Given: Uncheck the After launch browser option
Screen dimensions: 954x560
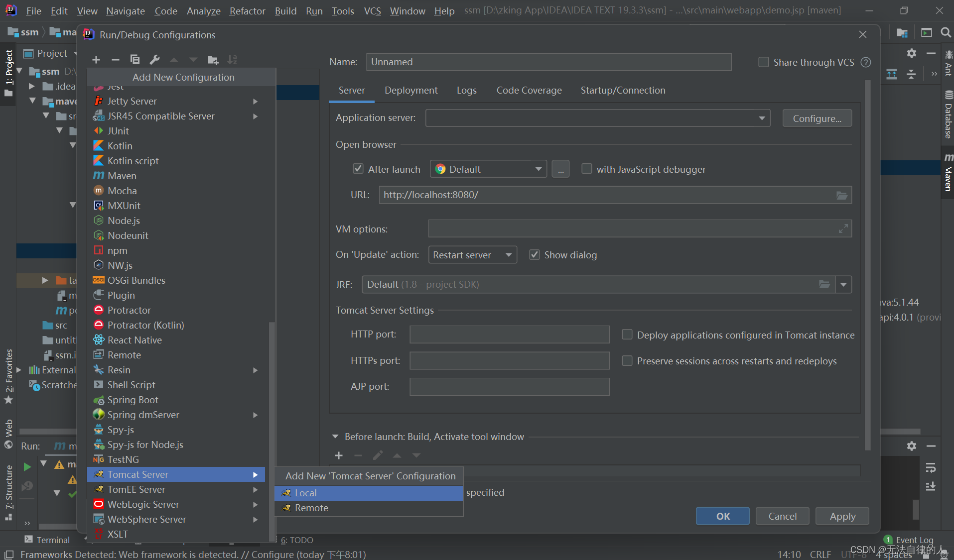Looking at the screenshot, I should point(358,169).
